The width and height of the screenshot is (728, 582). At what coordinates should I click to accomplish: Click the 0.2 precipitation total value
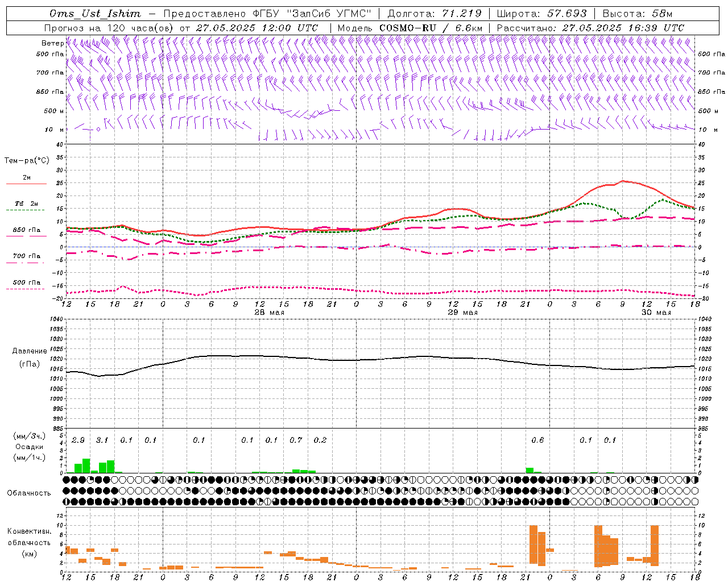320,440
